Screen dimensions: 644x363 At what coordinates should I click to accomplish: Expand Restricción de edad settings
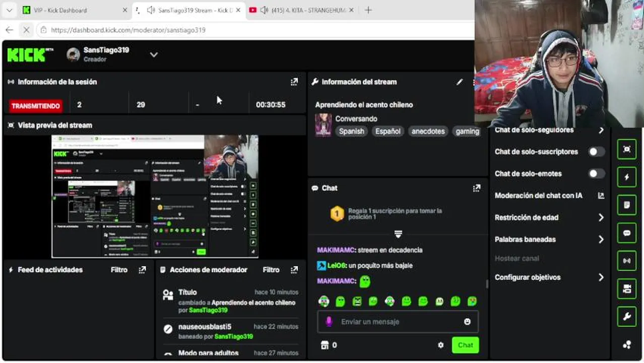pyautogui.click(x=601, y=217)
